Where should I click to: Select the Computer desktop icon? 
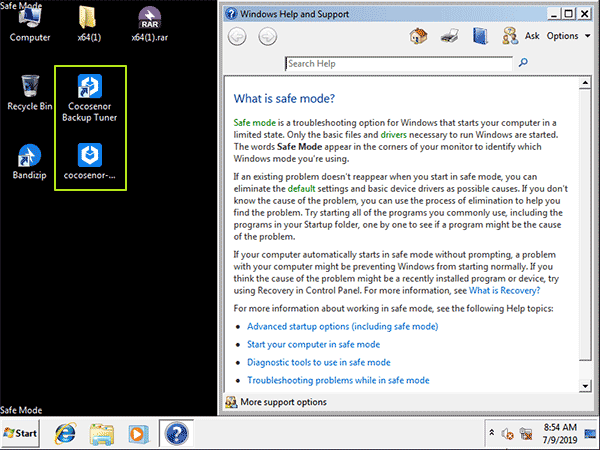click(30, 24)
